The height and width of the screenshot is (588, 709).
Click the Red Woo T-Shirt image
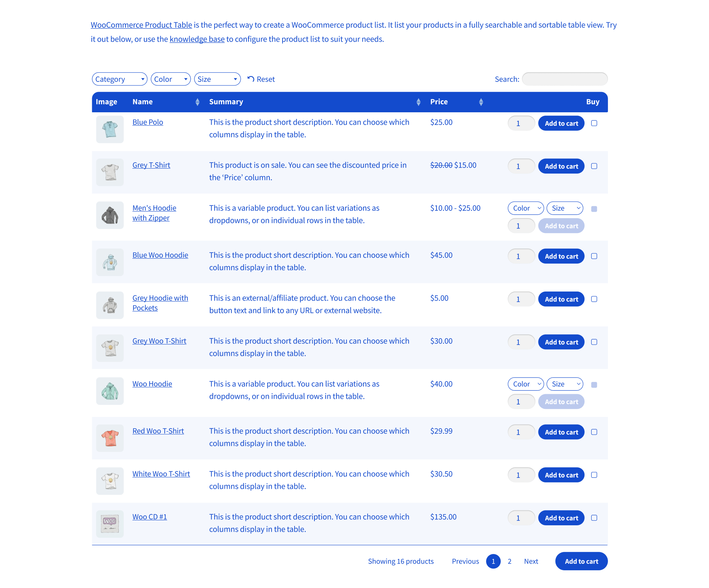pyautogui.click(x=110, y=438)
